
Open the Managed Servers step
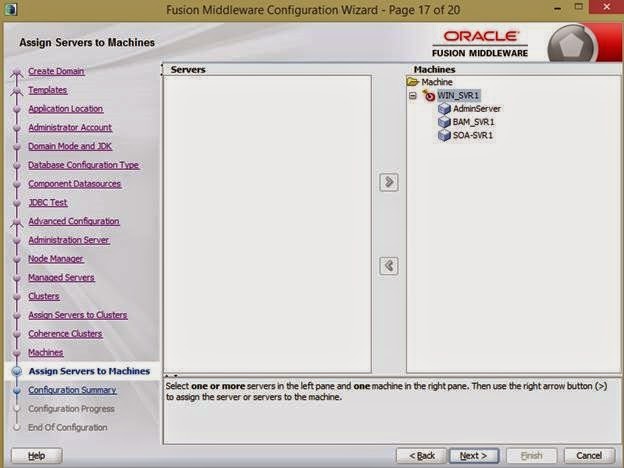tap(61, 277)
